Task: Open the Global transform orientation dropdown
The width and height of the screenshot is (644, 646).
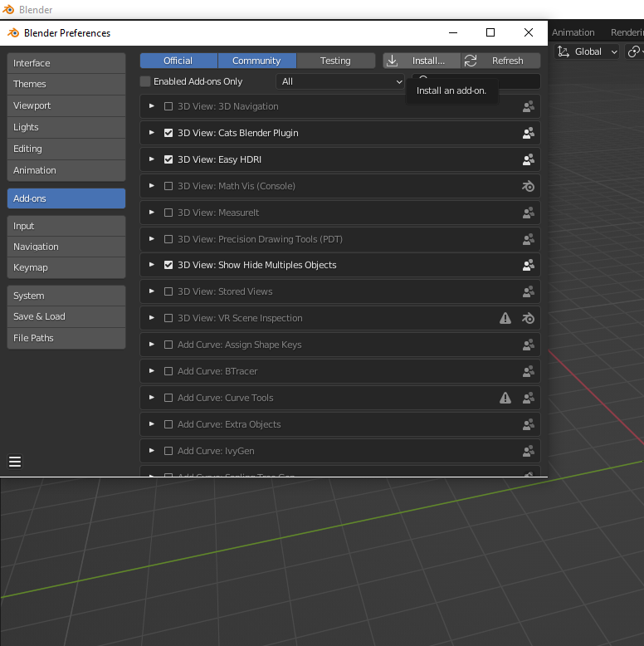Action: click(x=588, y=51)
